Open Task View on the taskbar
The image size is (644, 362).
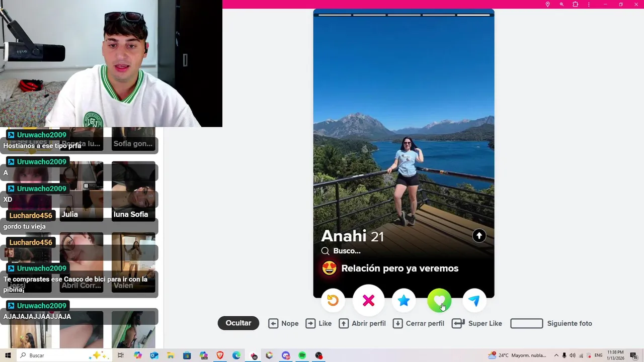[x=121, y=355]
